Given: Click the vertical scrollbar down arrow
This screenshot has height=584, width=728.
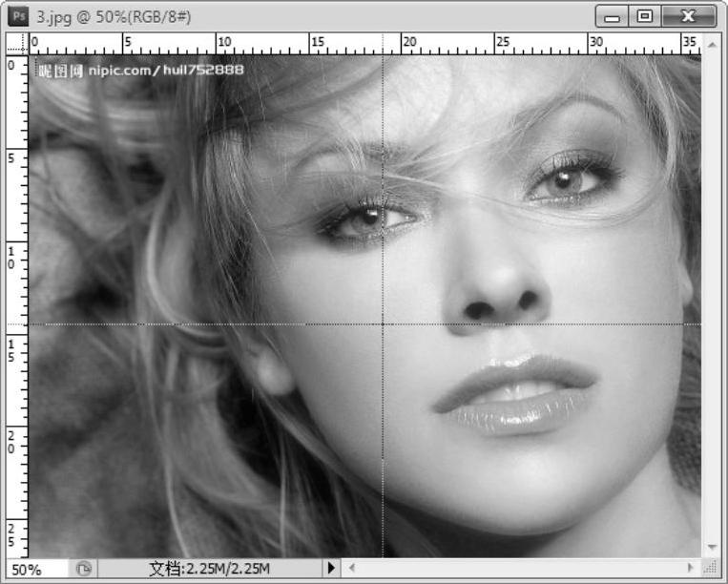Looking at the screenshot, I should point(711,548).
